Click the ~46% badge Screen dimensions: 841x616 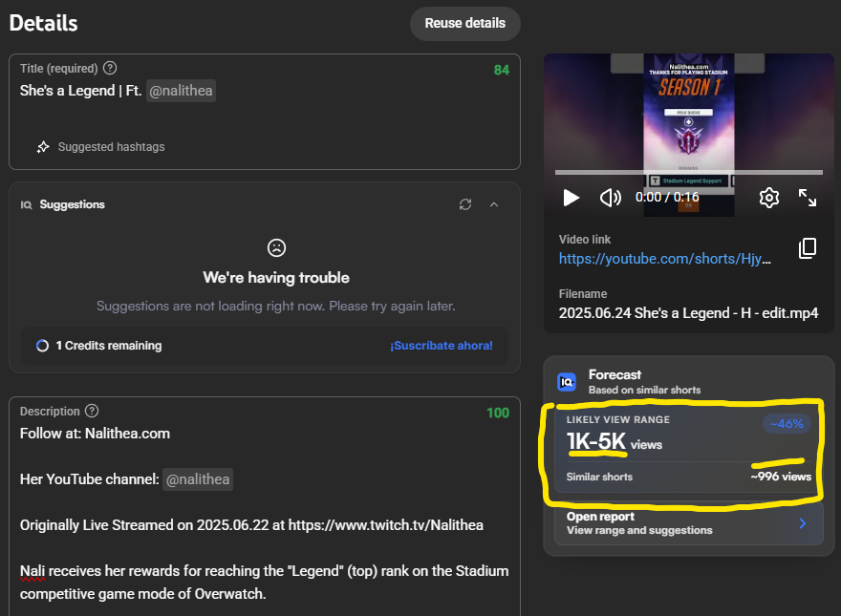(x=787, y=423)
